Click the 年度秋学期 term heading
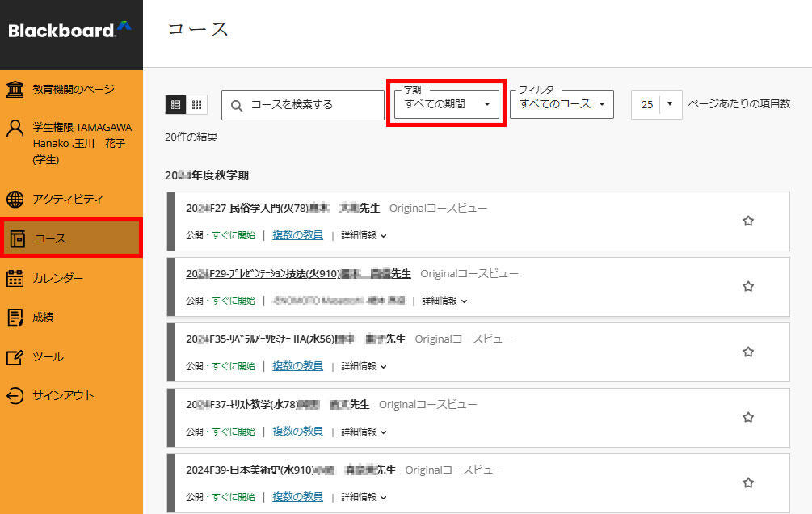This screenshot has height=514, width=812. (207, 175)
